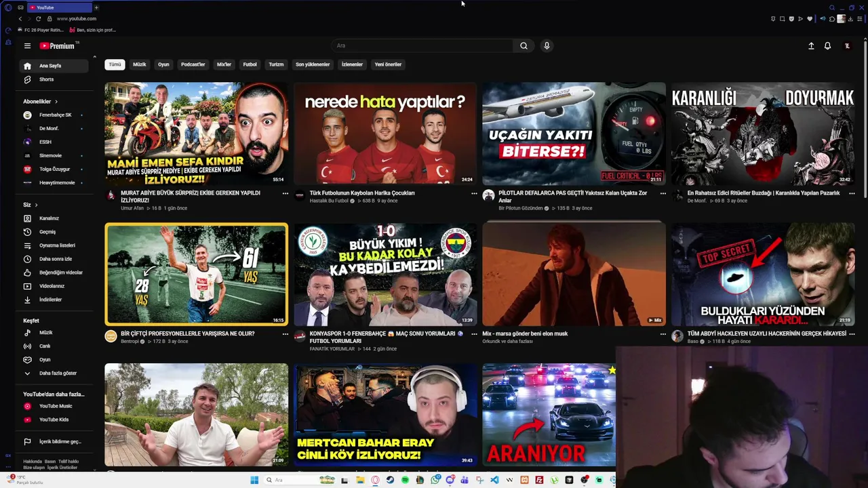Screen dimensions: 868x488
Task: Expand the Siz section arrow
Action: coord(36,205)
